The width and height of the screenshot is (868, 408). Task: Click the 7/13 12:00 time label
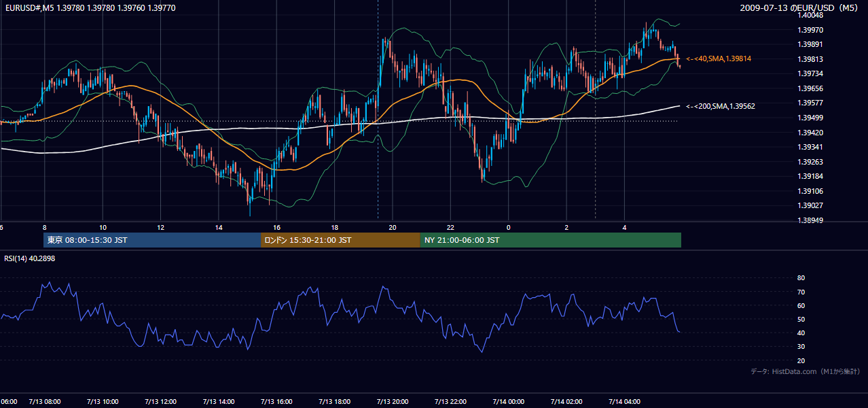(161, 401)
